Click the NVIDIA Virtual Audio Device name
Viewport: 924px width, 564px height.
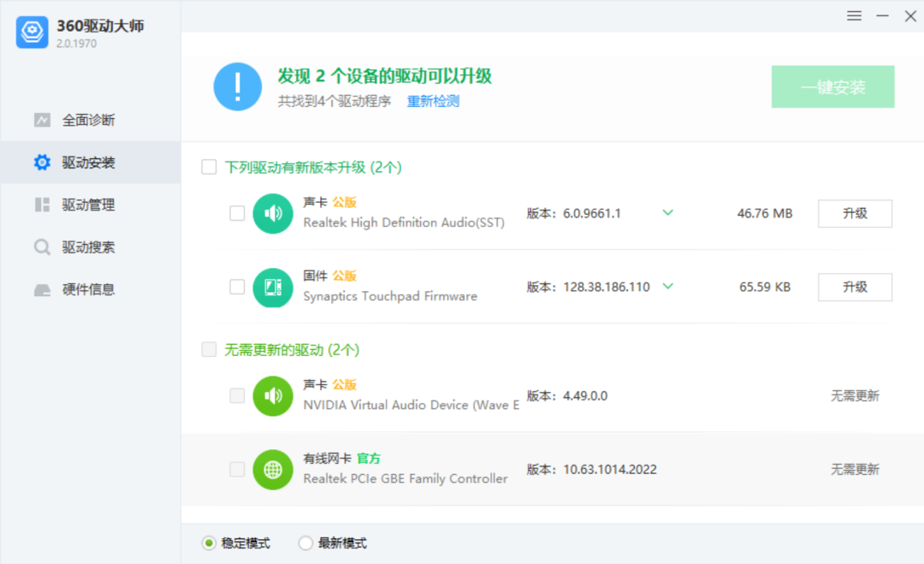coord(412,405)
